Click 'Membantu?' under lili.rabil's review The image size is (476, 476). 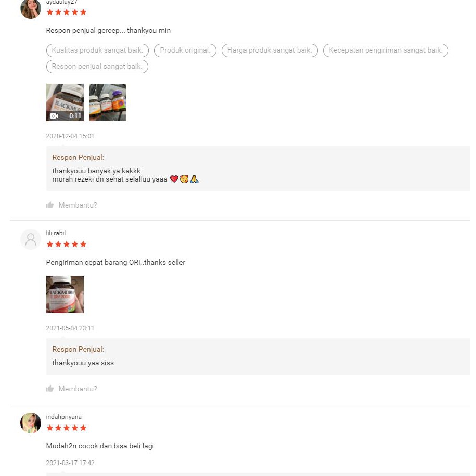(x=78, y=389)
